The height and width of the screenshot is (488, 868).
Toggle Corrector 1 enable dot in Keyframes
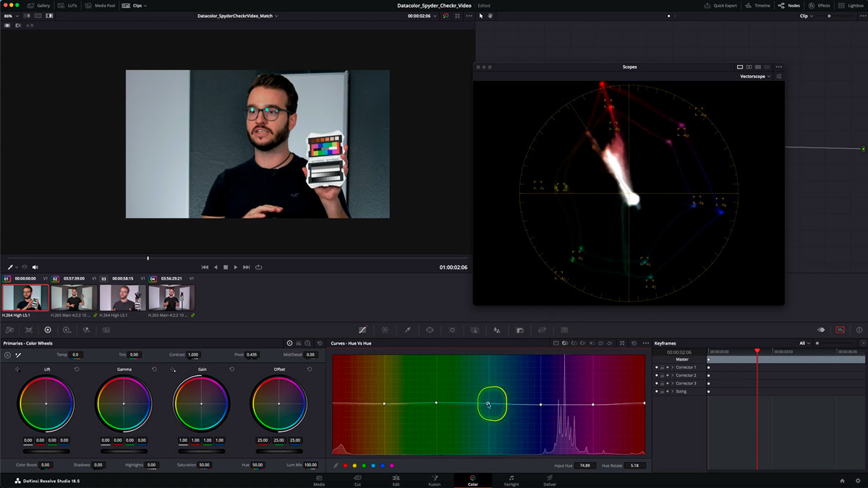point(657,367)
